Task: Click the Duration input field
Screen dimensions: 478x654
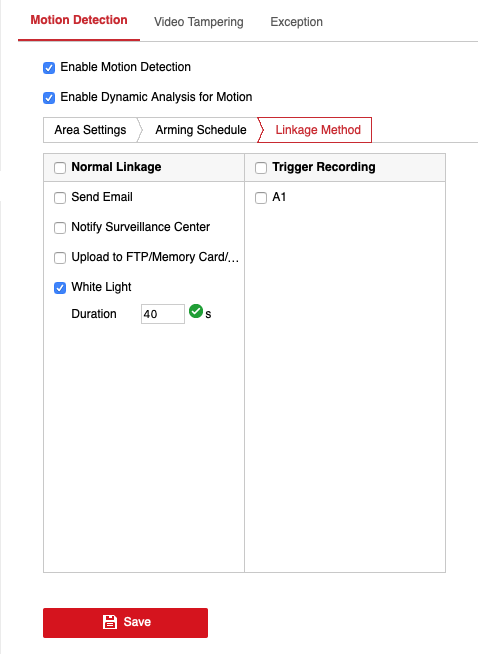Action: [163, 314]
